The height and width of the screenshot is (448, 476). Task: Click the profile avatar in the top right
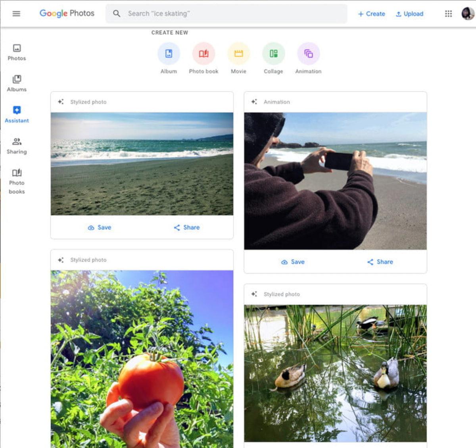[467, 13]
